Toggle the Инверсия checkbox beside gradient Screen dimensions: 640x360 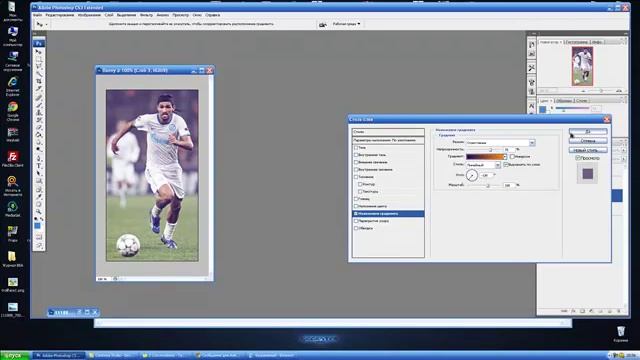pyautogui.click(x=512, y=157)
